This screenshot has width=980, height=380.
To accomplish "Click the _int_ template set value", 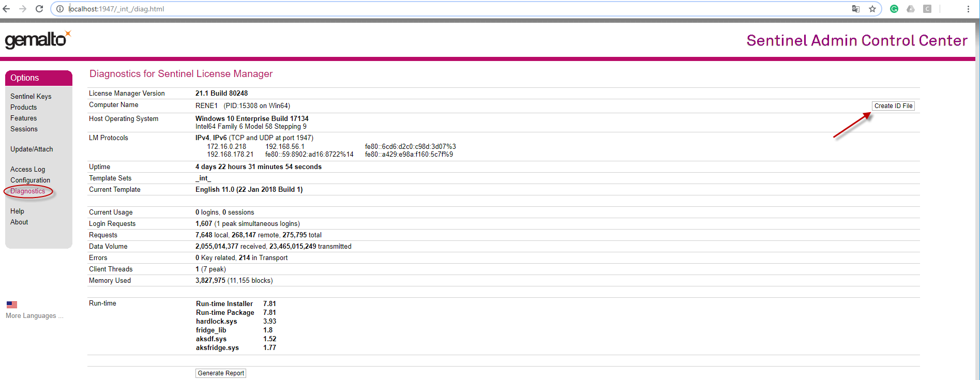I will click(x=203, y=178).
